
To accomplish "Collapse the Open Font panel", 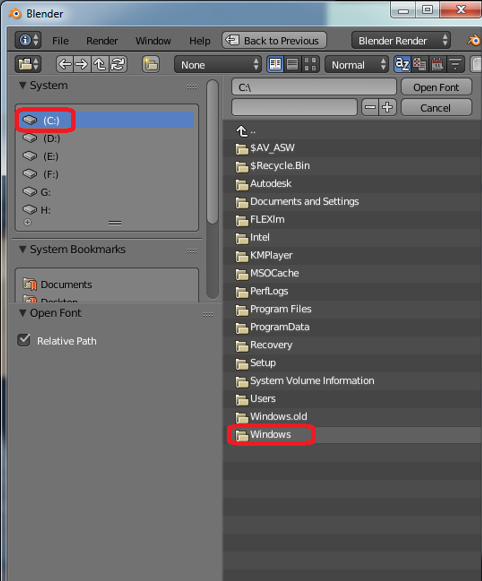I will (x=23, y=313).
